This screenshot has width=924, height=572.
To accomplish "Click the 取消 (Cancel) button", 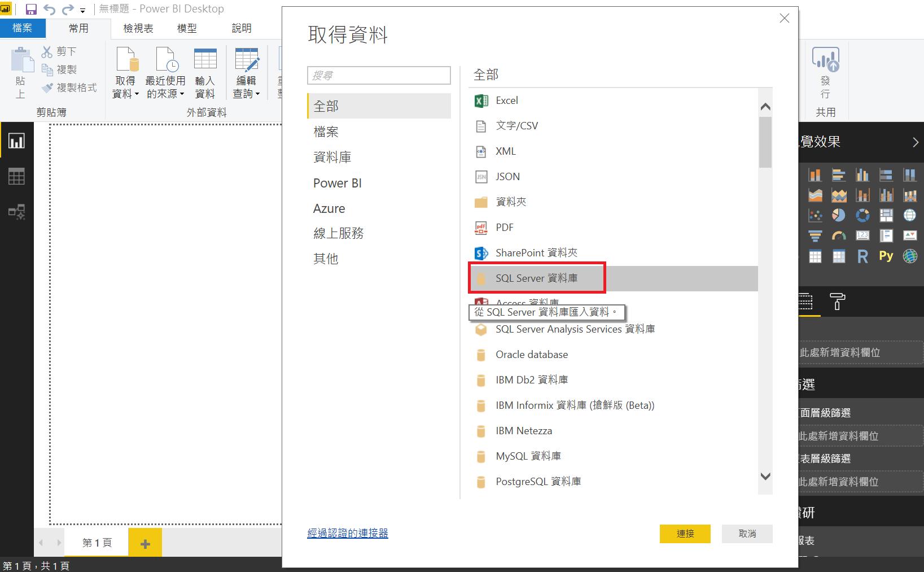I will [747, 534].
